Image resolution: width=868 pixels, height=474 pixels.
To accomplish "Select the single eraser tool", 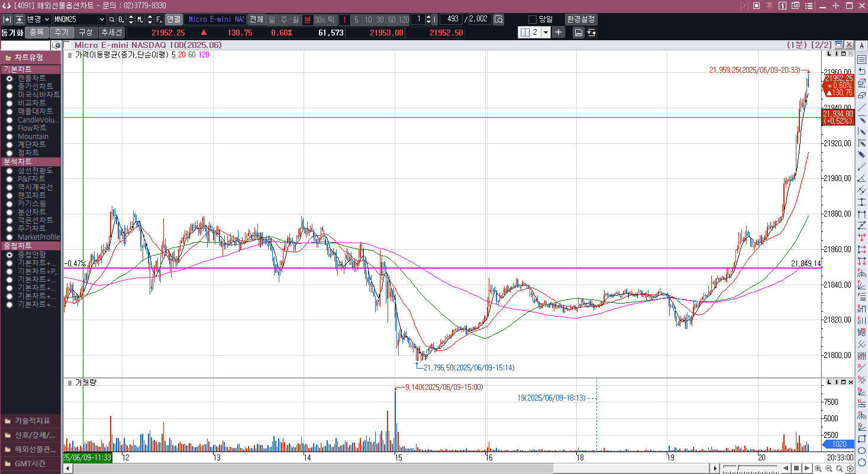I will point(861,95).
